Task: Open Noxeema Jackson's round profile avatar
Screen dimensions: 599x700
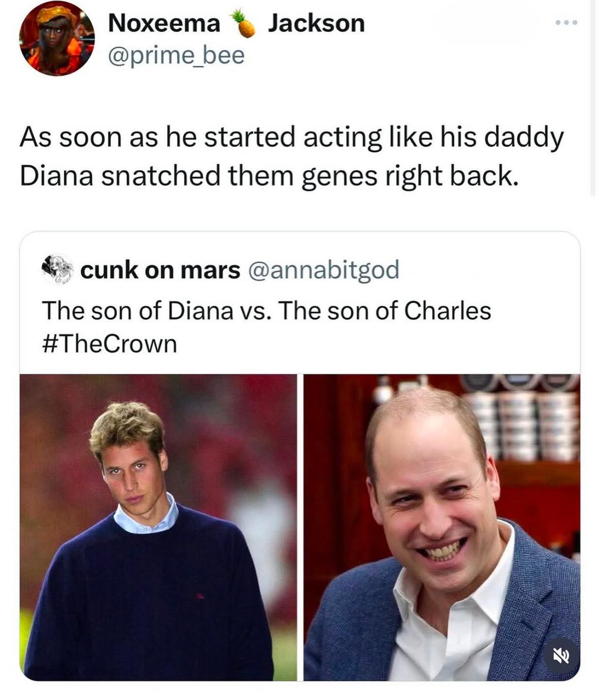Action: [x=56, y=38]
